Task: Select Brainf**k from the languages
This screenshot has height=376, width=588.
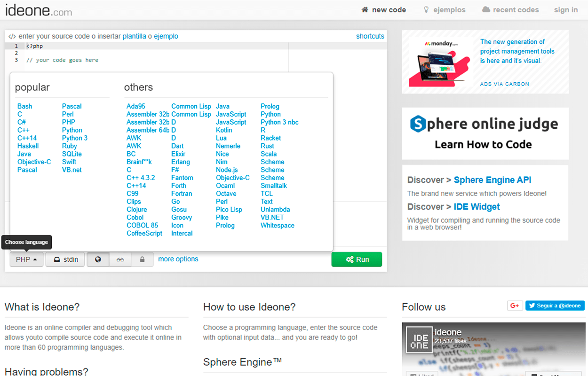Action: [x=139, y=162]
